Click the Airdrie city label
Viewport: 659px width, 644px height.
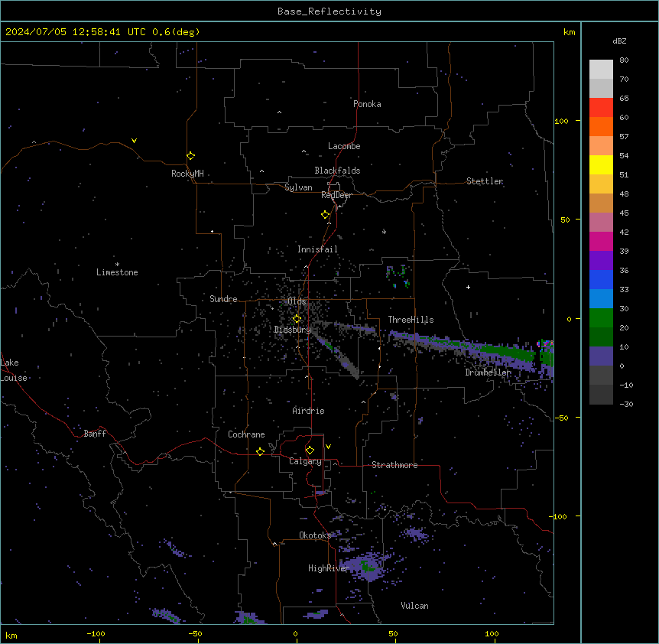(x=308, y=411)
